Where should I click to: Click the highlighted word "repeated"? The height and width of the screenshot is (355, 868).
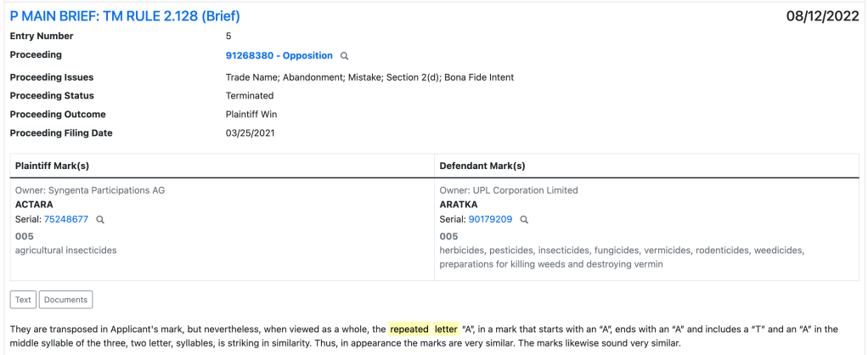[410, 329]
